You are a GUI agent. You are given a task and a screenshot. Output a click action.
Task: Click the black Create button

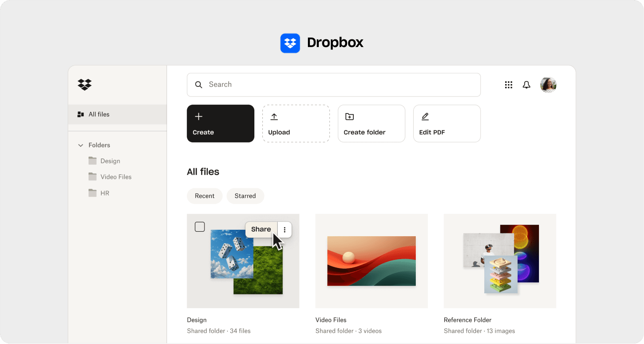221,124
